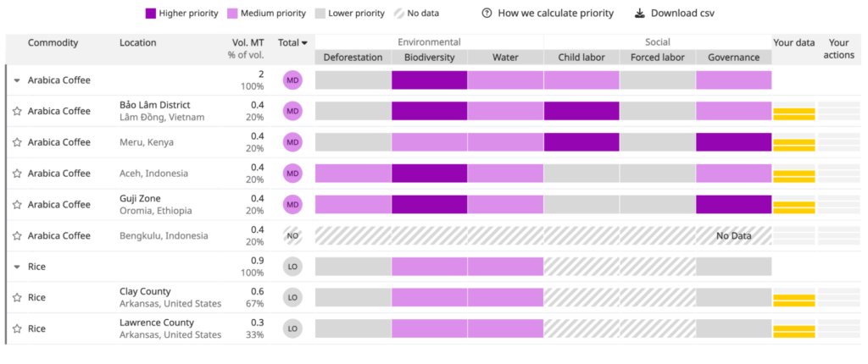Viewport: 868px width, 364px height.
Task: Click LO badge for Lawrence County
Action: pos(292,328)
